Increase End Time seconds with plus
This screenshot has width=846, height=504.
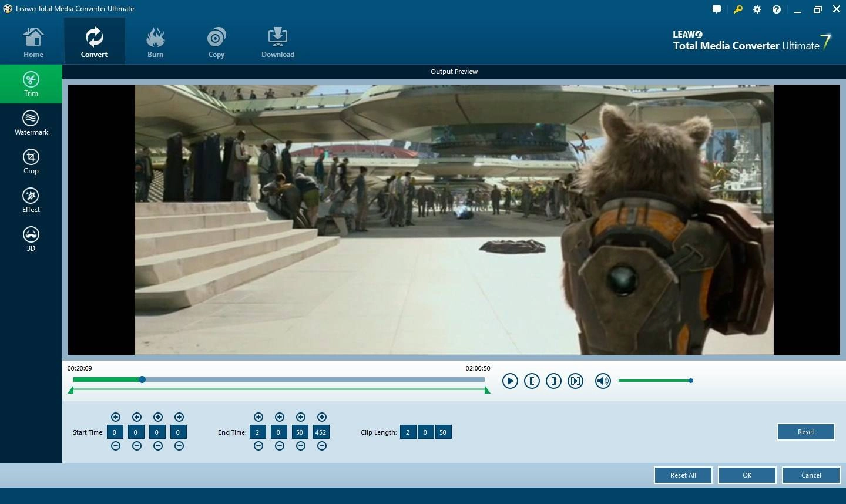pyautogui.click(x=301, y=417)
